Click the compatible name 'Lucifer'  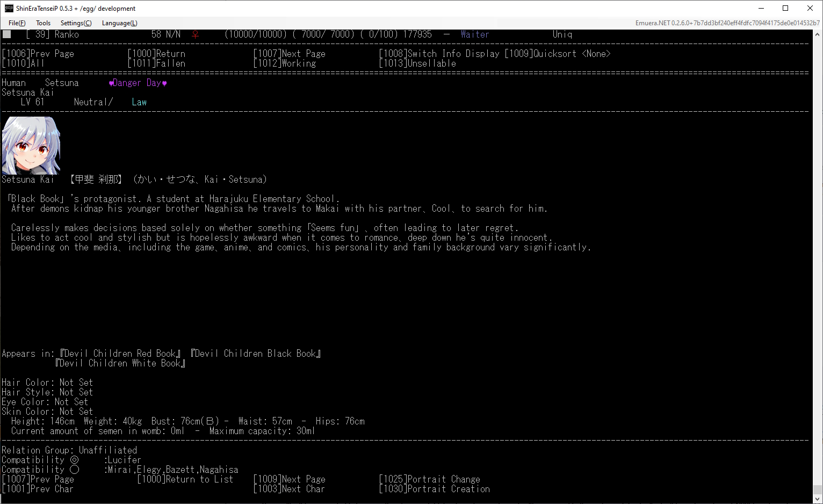(124, 460)
